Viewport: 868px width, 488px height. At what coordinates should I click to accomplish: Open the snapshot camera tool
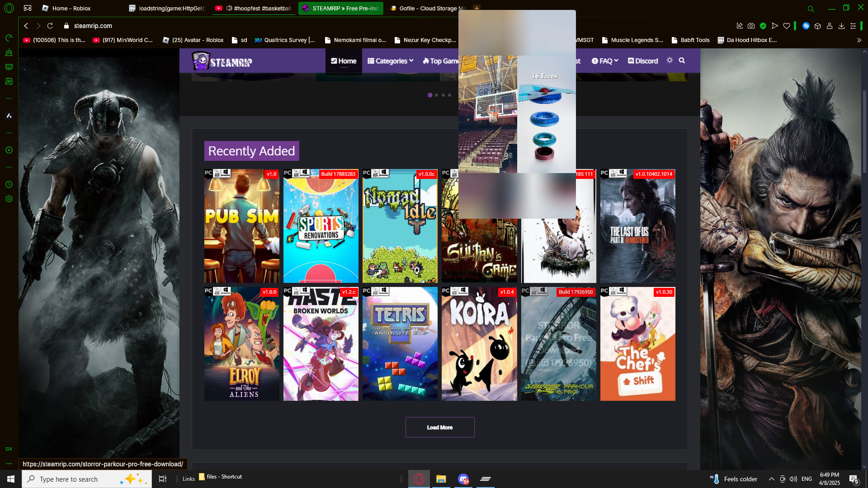coord(751,26)
